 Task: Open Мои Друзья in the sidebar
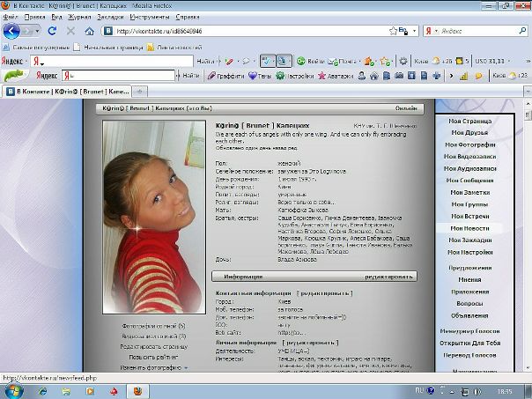pos(469,133)
